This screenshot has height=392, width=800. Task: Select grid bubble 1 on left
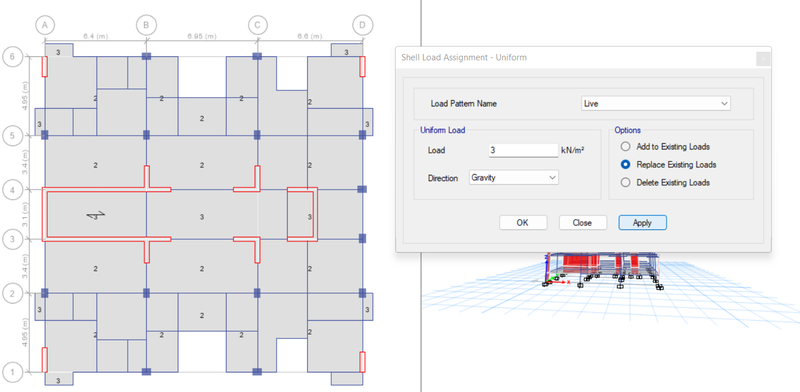pyautogui.click(x=12, y=372)
